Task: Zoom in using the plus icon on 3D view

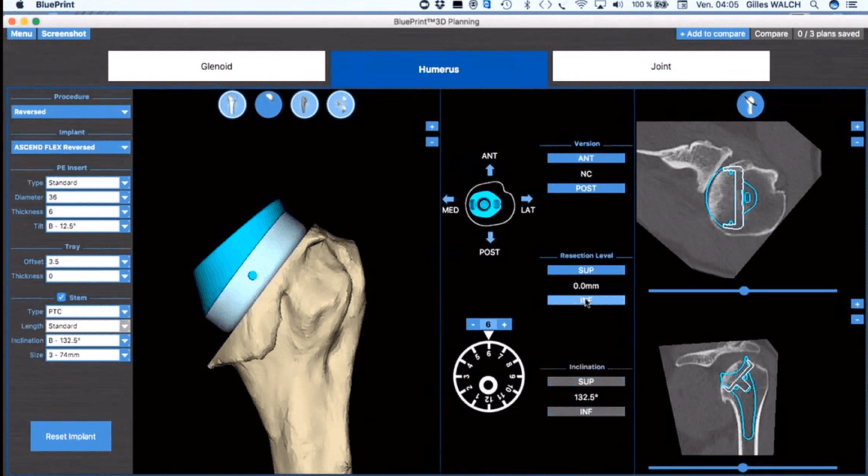Action: coord(431,126)
